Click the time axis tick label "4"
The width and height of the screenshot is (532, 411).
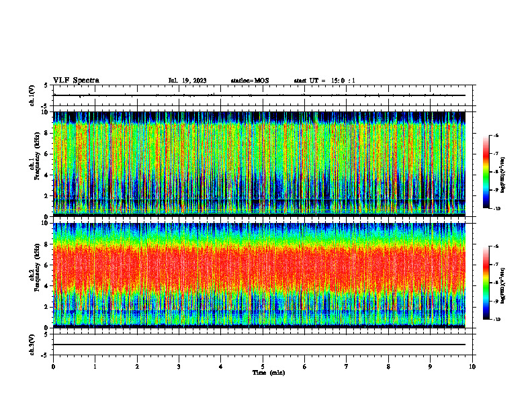221,367
